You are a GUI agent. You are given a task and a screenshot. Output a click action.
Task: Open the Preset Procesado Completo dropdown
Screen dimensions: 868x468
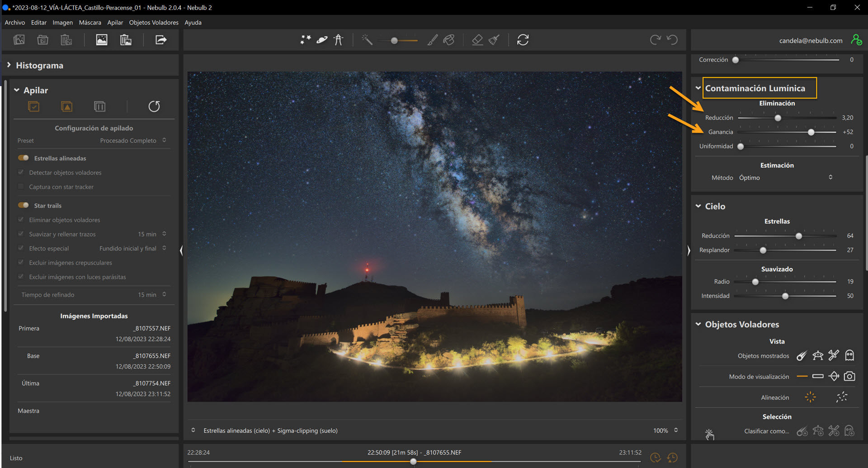click(x=133, y=141)
